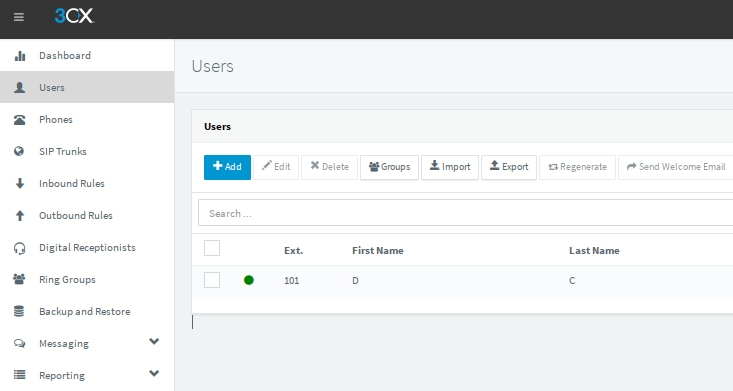Click the Reporting list icon
Viewport: 733px width, 391px height.
(x=19, y=375)
